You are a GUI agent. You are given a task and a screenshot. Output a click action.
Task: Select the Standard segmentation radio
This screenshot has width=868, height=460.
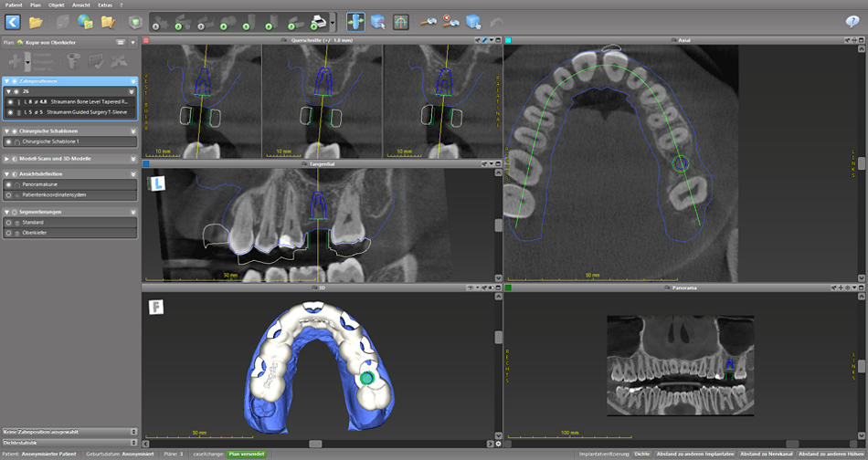pos(8,223)
